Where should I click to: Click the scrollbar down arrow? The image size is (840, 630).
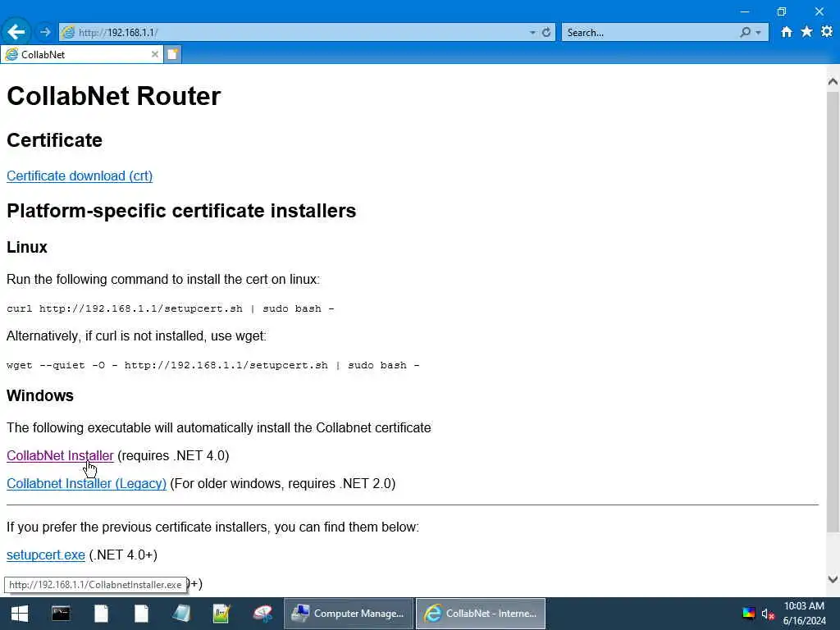pyautogui.click(x=832, y=579)
